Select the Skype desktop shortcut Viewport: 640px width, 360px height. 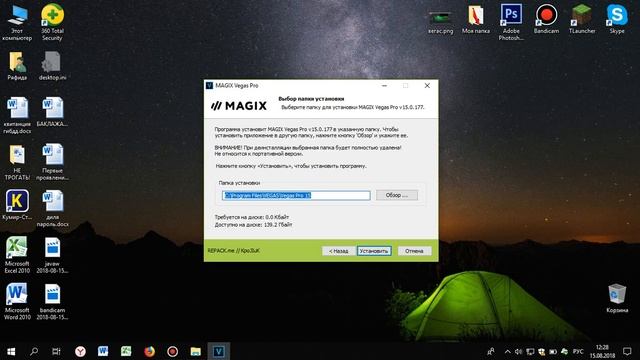click(x=617, y=20)
